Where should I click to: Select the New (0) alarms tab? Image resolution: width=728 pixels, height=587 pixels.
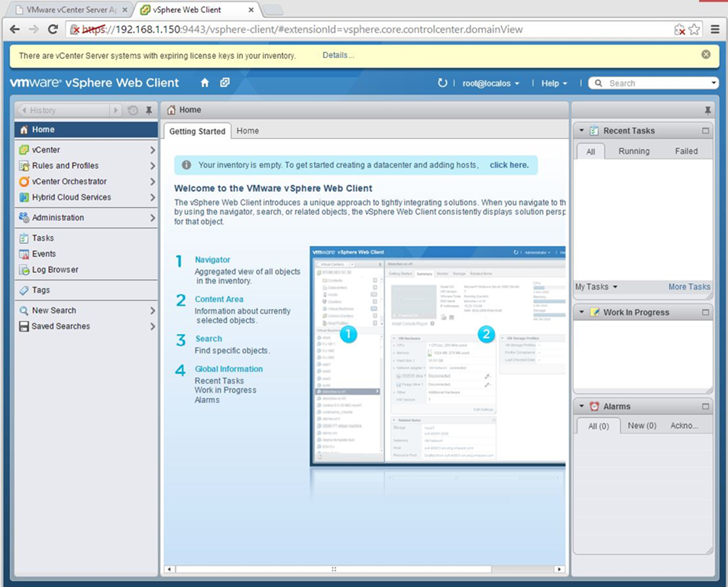(642, 426)
